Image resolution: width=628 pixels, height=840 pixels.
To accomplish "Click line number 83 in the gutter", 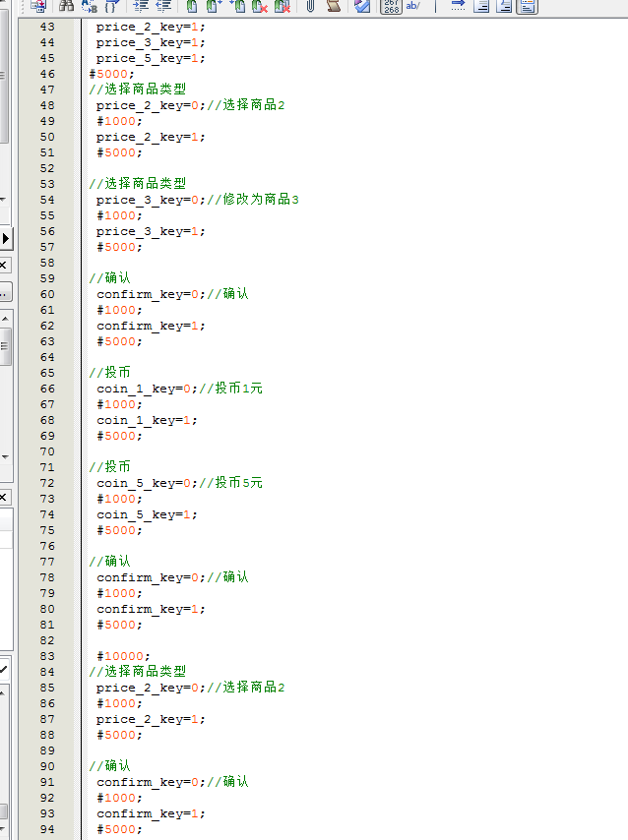I will click(x=47, y=656).
